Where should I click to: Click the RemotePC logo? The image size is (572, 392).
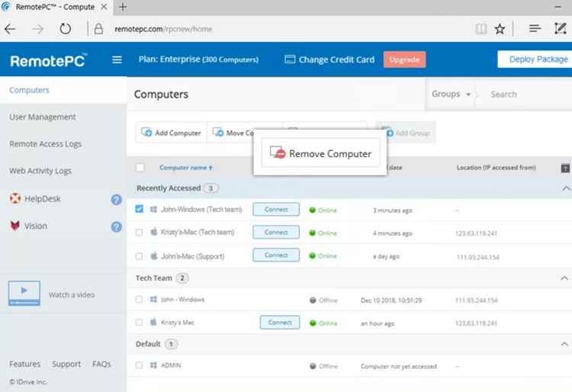point(49,60)
